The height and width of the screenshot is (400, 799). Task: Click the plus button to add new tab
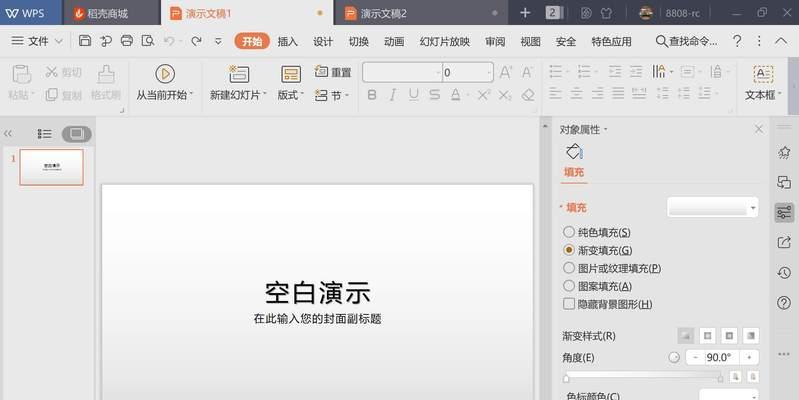point(525,13)
